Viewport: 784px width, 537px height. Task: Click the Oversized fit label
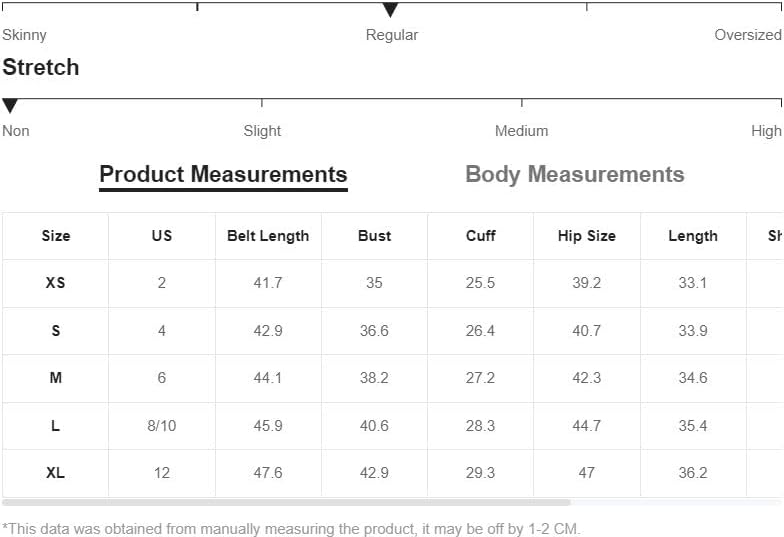coord(748,34)
